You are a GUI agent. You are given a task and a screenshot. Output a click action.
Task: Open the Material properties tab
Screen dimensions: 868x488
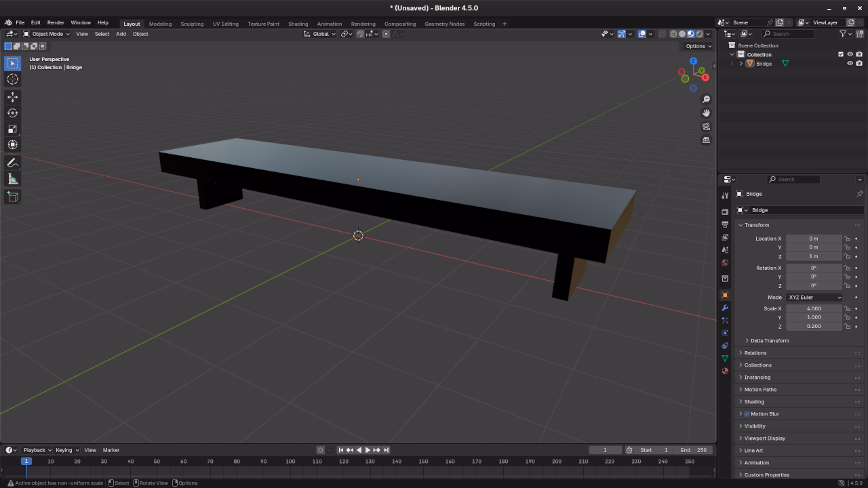pos(725,371)
